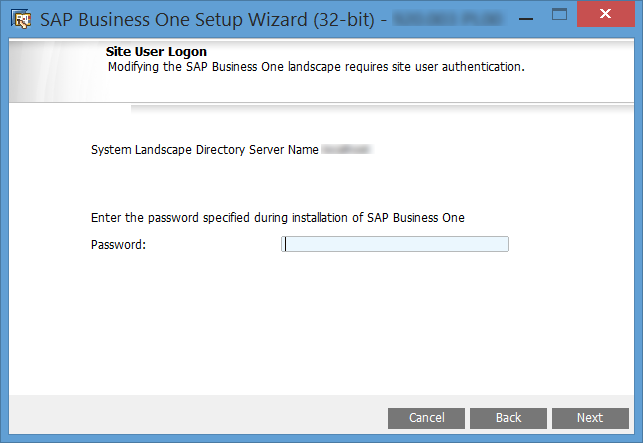Click the 'Site User Logon' heading
This screenshot has height=443, width=643.
point(156,52)
